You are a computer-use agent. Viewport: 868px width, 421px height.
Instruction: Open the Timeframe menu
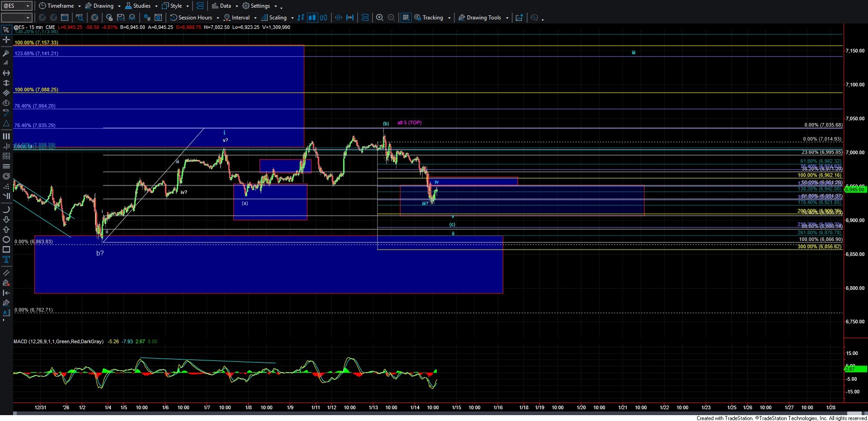click(60, 6)
